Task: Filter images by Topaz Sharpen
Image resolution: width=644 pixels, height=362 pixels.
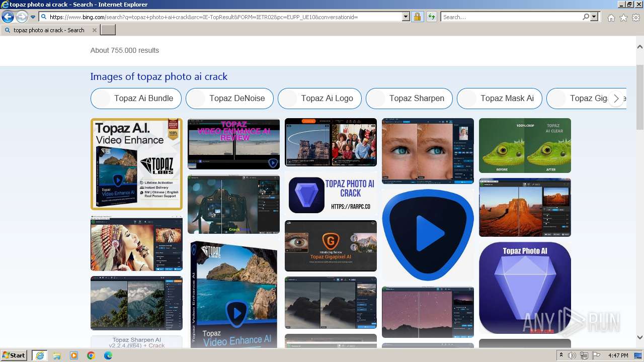Action: [x=409, y=99]
